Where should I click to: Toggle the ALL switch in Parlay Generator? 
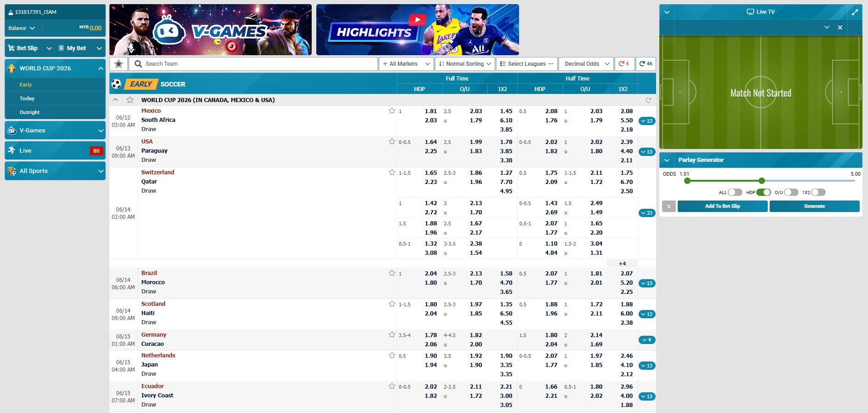[735, 192]
